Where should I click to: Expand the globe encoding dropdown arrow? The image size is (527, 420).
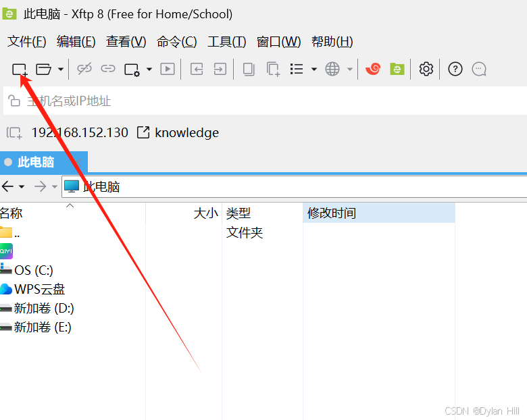[350, 70]
